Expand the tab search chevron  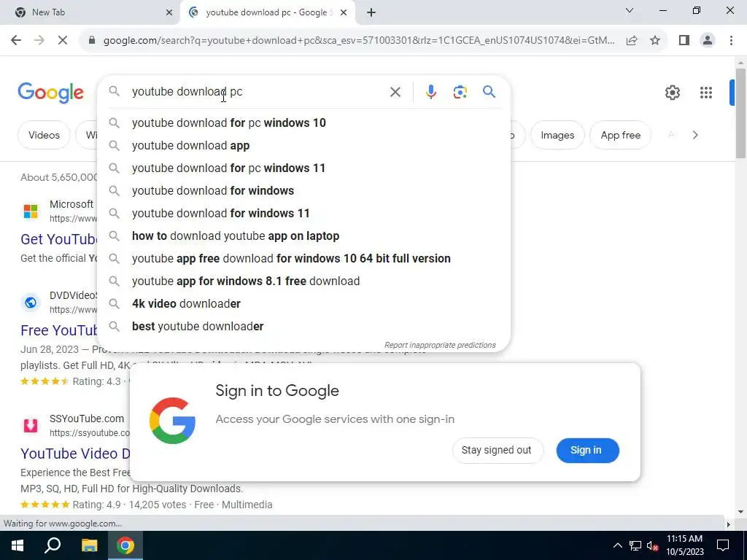[630, 10]
